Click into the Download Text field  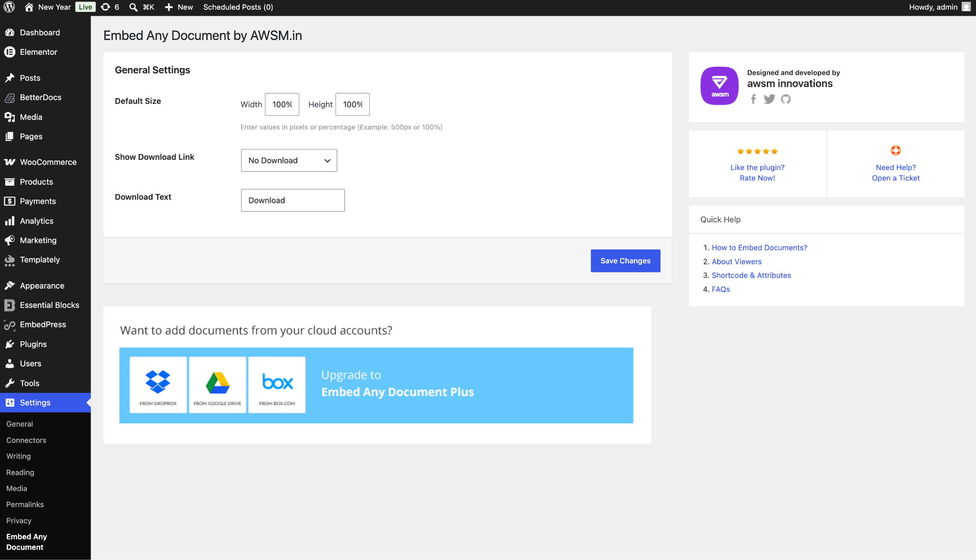pos(293,200)
